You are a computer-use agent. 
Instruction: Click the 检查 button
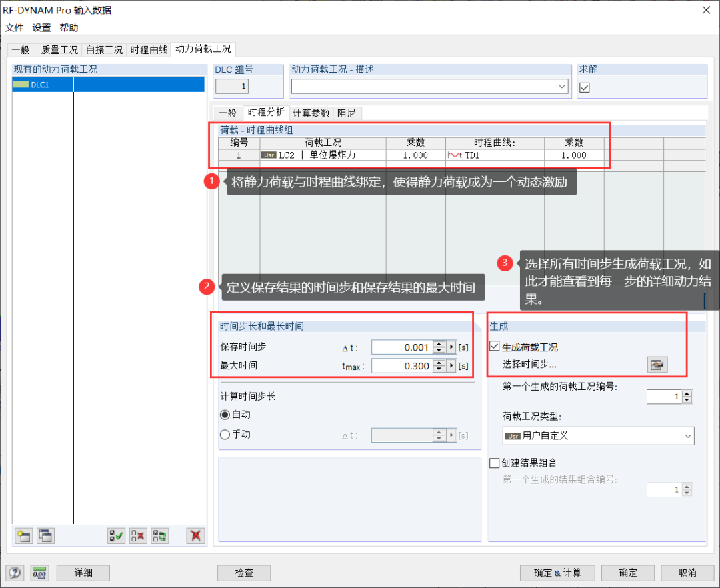[244, 573]
